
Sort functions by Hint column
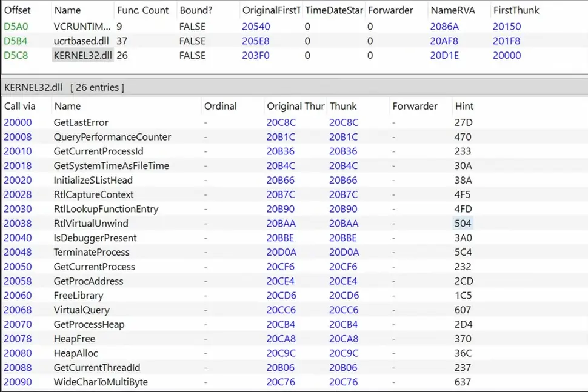click(x=464, y=106)
